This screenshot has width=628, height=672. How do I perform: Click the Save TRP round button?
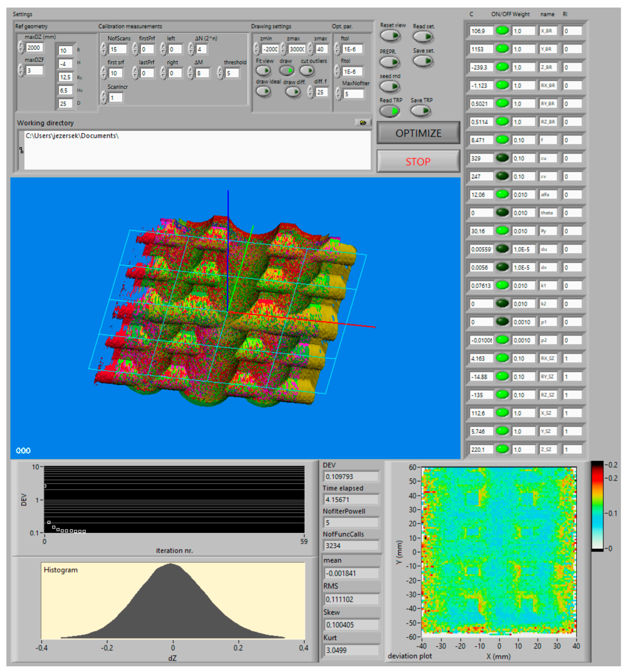[x=420, y=110]
